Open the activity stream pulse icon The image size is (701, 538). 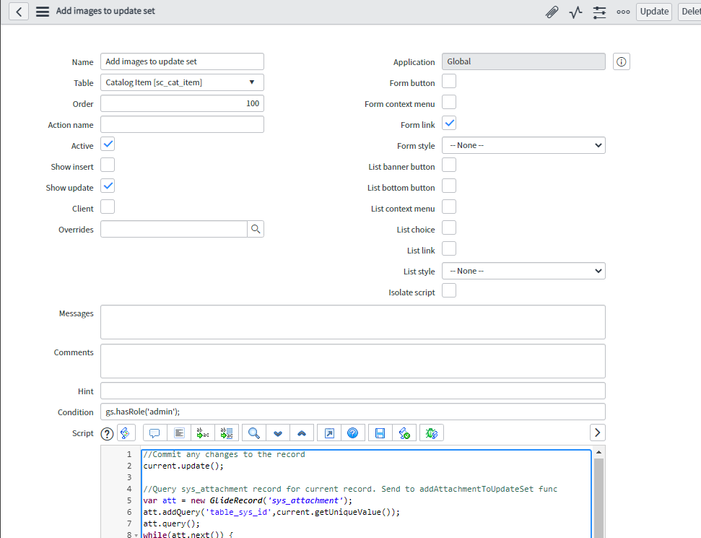(576, 12)
